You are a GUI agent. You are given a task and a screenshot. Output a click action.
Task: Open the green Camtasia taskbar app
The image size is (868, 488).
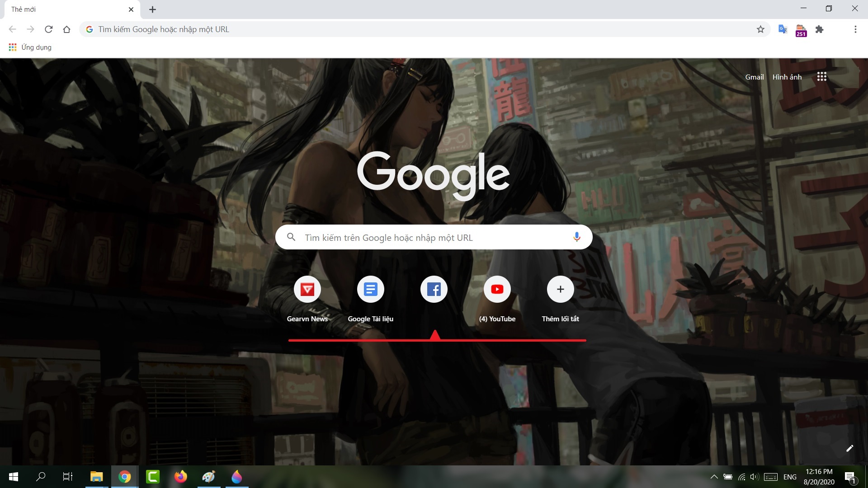coord(152,477)
